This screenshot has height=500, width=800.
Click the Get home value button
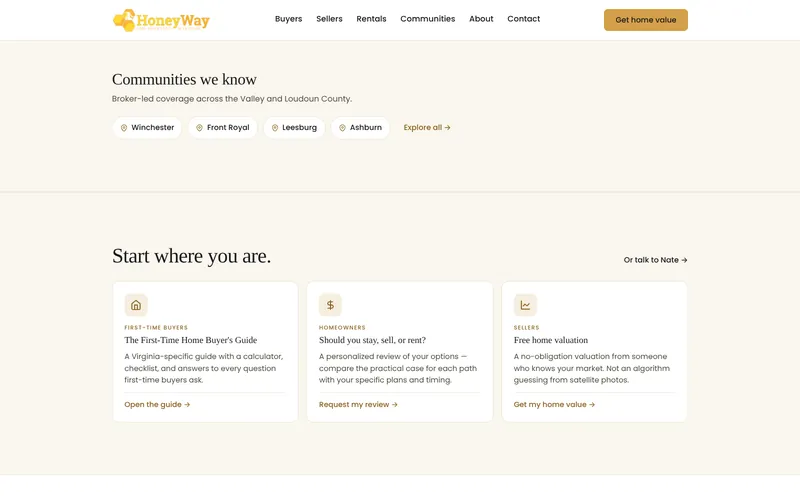coord(645,20)
